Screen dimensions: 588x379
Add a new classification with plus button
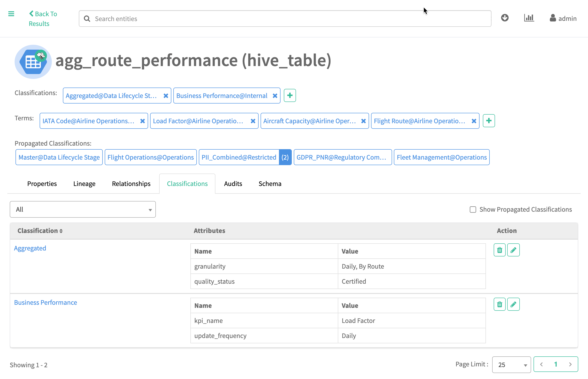tap(290, 96)
